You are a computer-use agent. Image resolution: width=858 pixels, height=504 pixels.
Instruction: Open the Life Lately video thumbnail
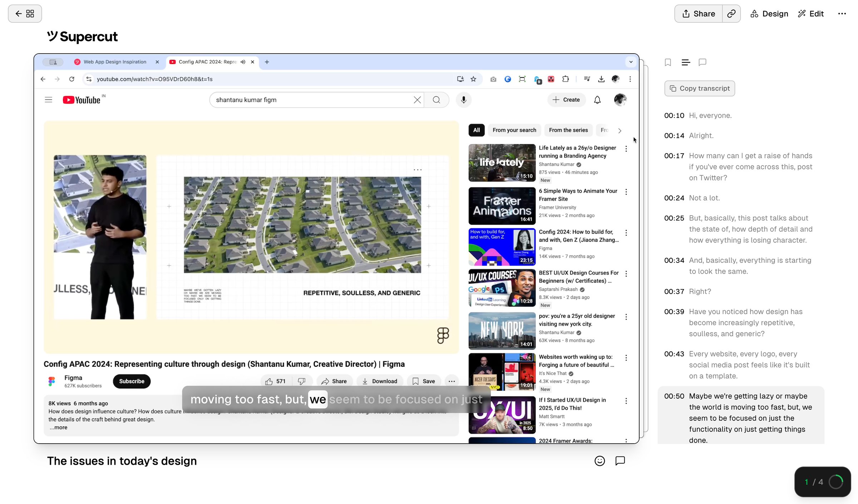click(x=502, y=163)
